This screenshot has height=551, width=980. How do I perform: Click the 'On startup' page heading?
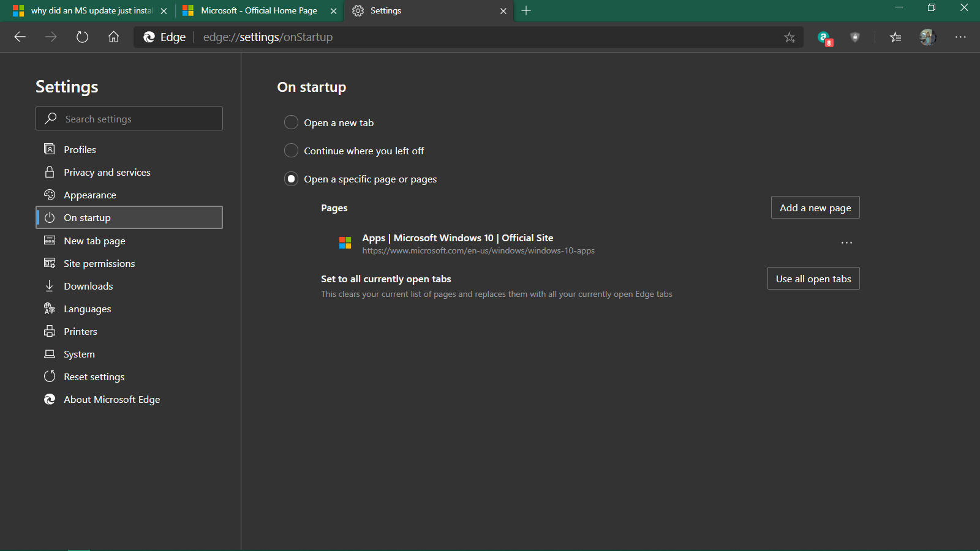point(312,87)
